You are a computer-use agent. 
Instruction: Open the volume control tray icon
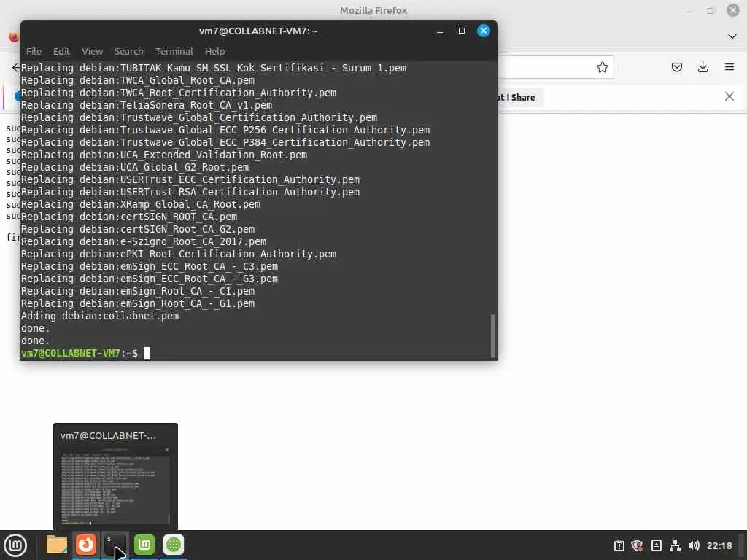pos(694,545)
